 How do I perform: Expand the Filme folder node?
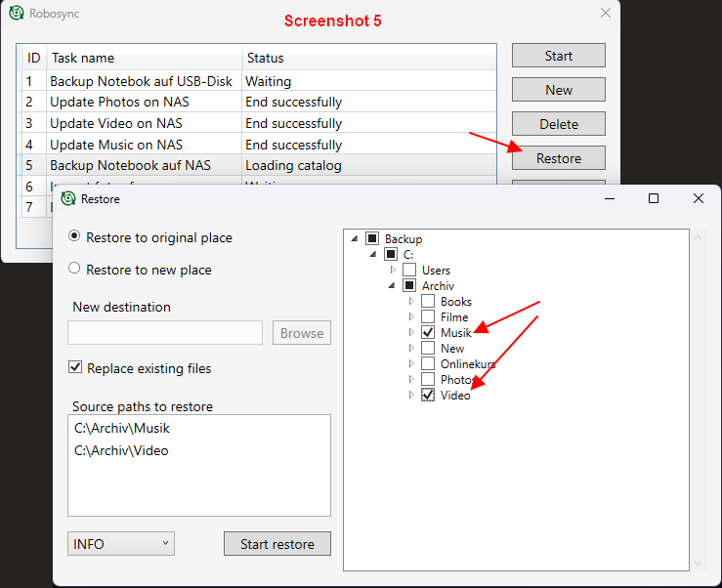[x=411, y=317]
